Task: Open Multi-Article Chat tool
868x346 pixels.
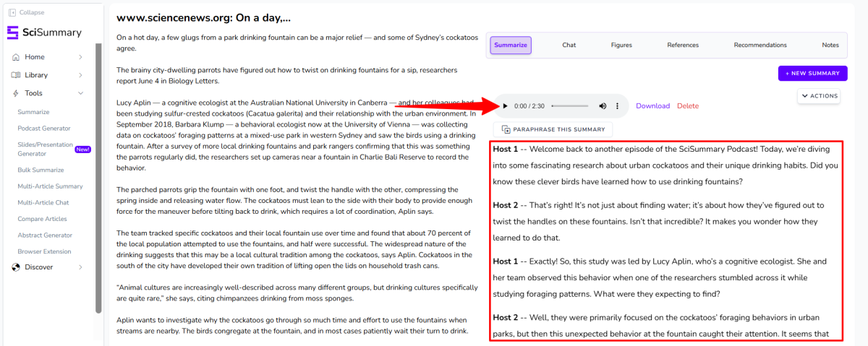Action: pos(43,203)
